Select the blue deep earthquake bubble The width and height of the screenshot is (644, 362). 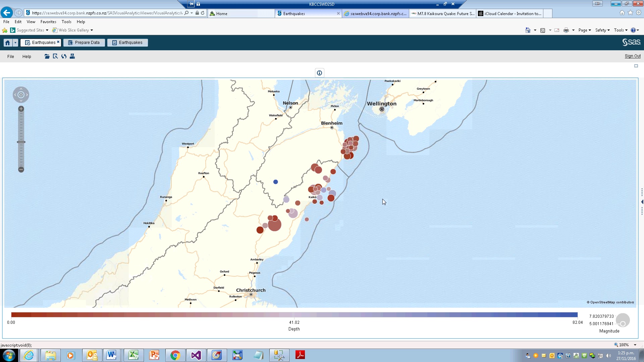coord(275,182)
